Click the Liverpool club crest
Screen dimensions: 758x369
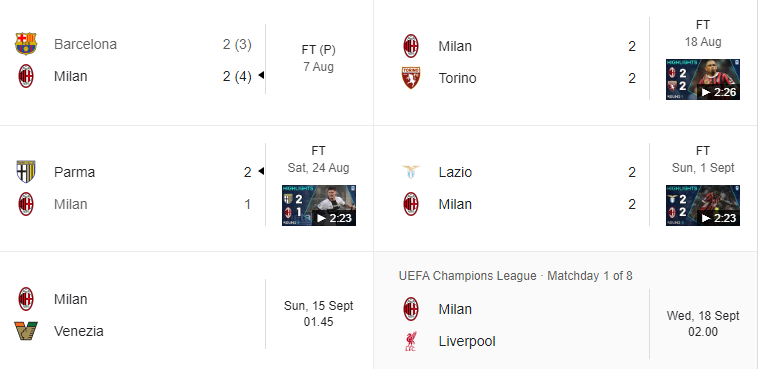[x=410, y=341]
